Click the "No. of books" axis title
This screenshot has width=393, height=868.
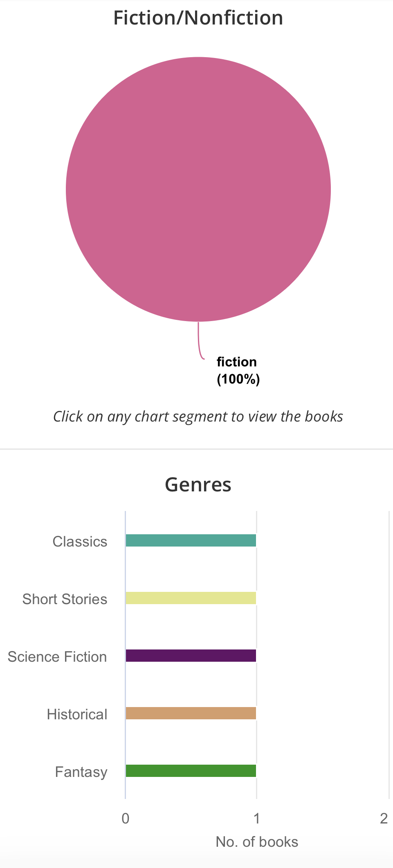(x=257, y=842)
